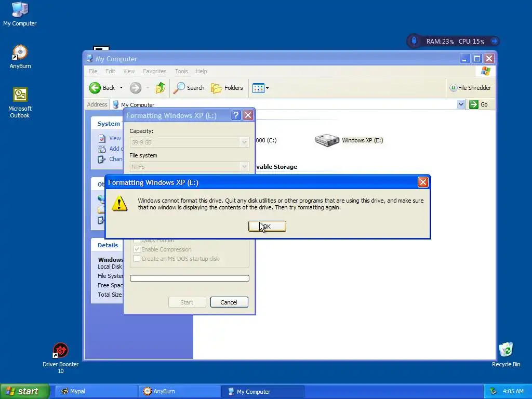This screenshot has width=532, height=399.
Task: Click OK in the format error dialog
Action: (267, 227)
